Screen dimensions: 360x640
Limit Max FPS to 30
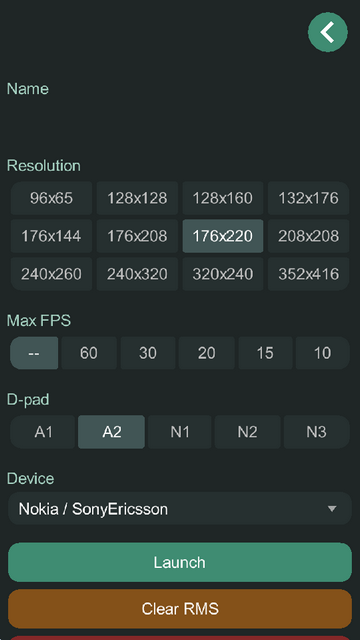(148, 353)
